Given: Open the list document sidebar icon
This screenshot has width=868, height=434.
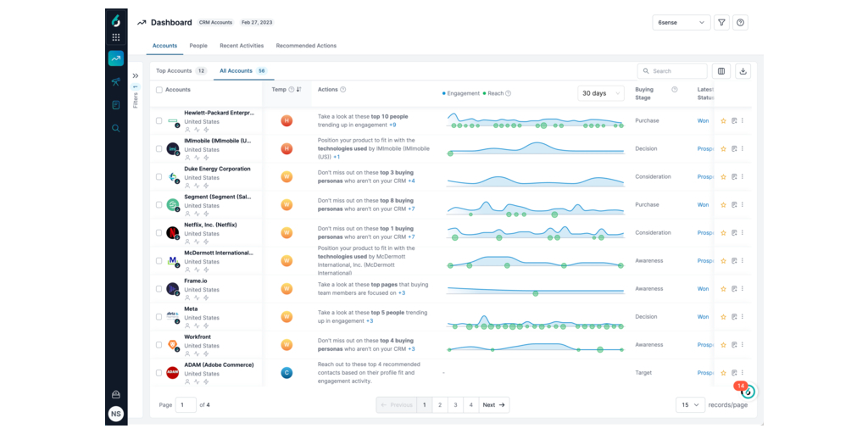Looking at the screenshot, I should pyautogui.click(x=115, y=104).
